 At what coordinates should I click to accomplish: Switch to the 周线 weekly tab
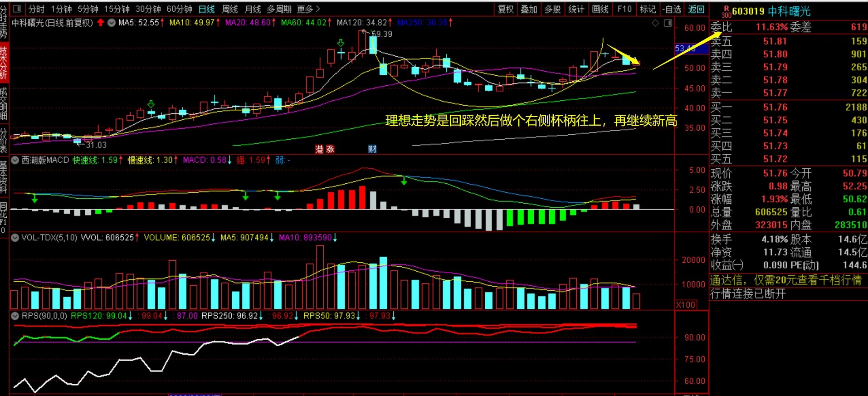tap(229, 9)
